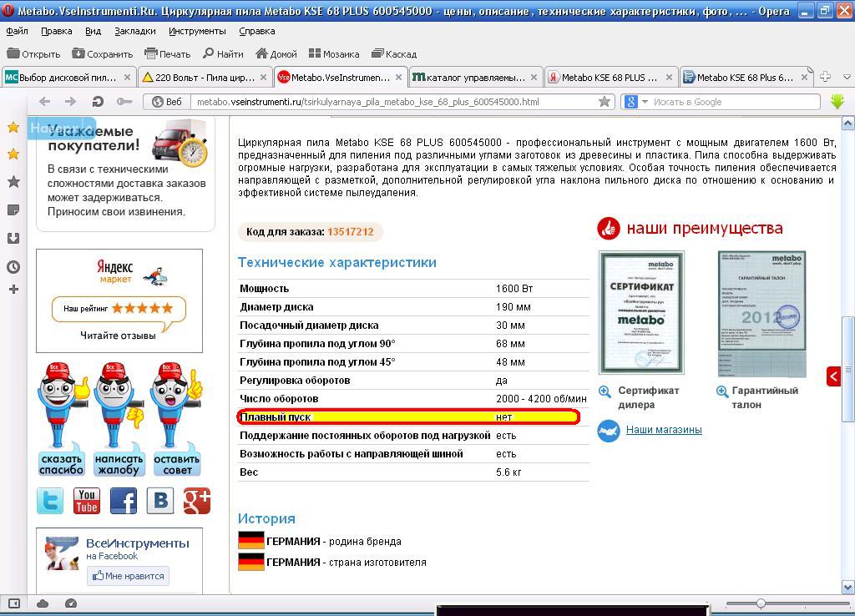Open the Наши магазины link
Viewport: 855px width, 616px height.
664,430
